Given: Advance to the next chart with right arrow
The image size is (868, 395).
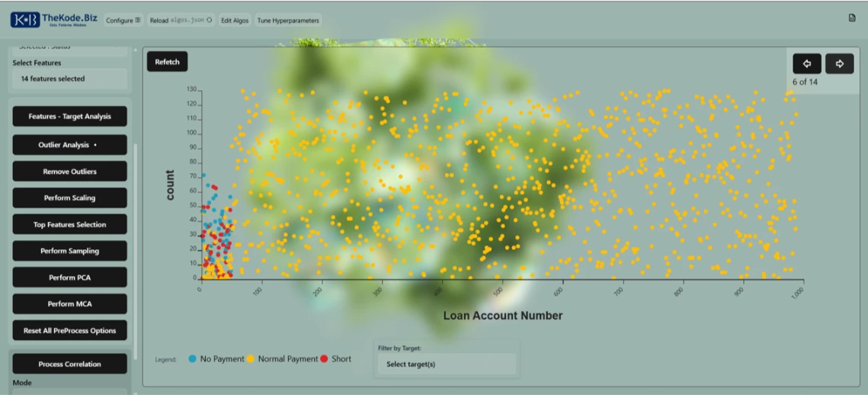Looking at the screenshot, I should 839,64.
